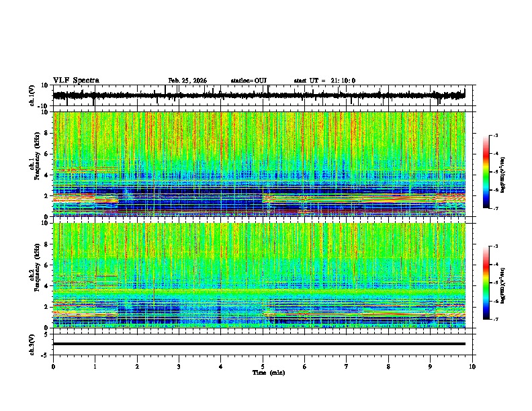Click the "-7" tick on ch.2 colorbar
Screen dimensions: 532x411
pos(495,319)
